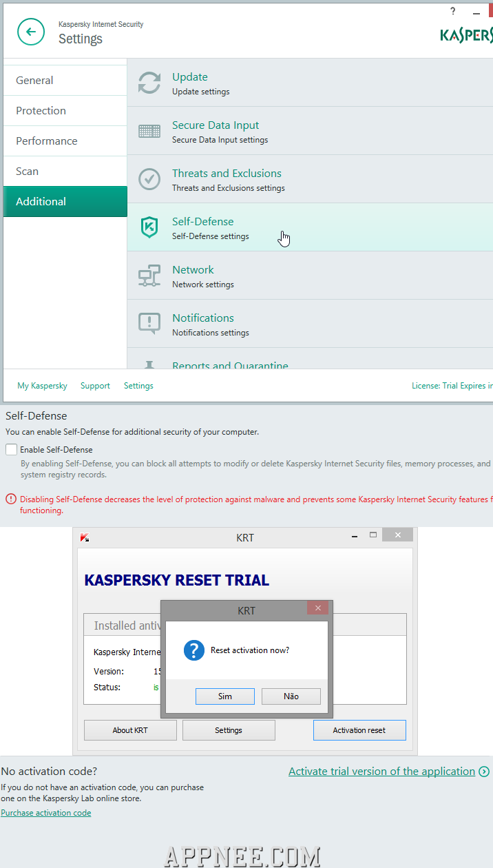Open help via the question mark icon
The width and height of the screenshot is (493, 868).
[453, 11]
